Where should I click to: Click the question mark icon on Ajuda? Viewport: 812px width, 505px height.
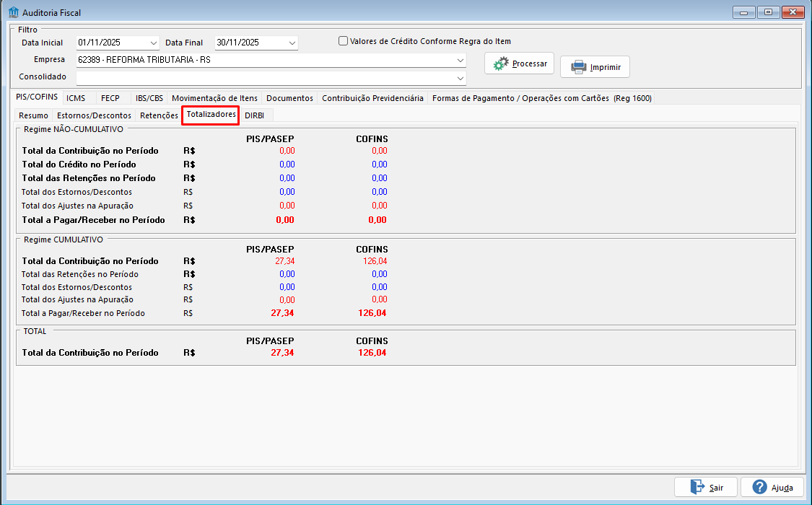pyautogui.click(x=759, y=487)
